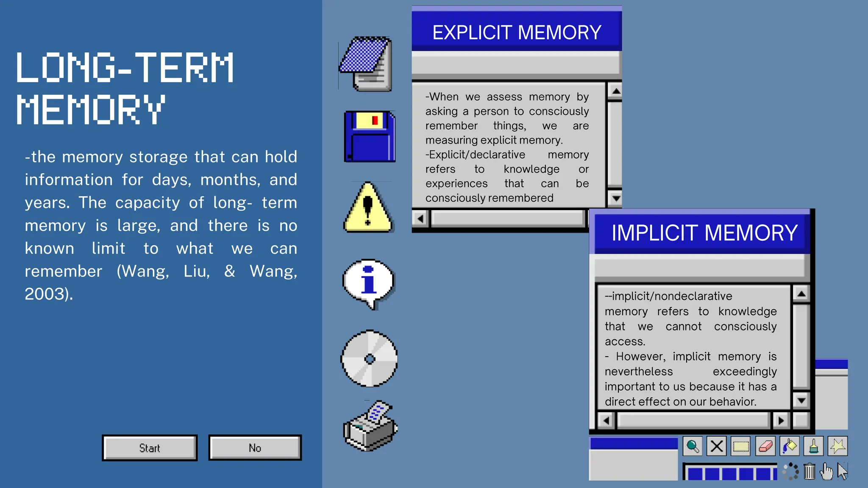Click the information speech bubble icon
Screen dimensions: 868x488
[x=368, y=284]
